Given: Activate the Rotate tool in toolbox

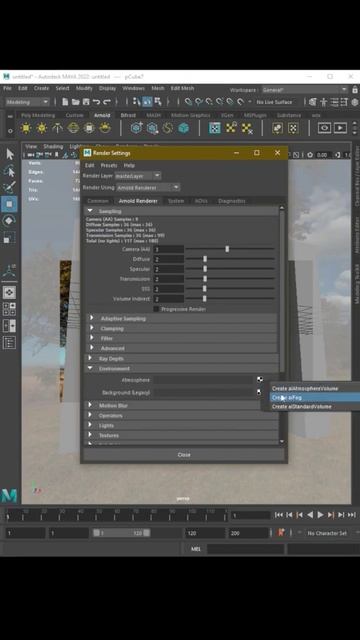Looking at the screenshot, I should click(x=9, y=221).
